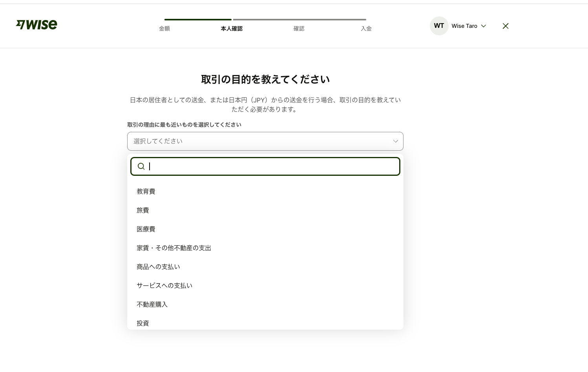Click the 入金 step label
The image size is (588, 372).
coord(366,29)
